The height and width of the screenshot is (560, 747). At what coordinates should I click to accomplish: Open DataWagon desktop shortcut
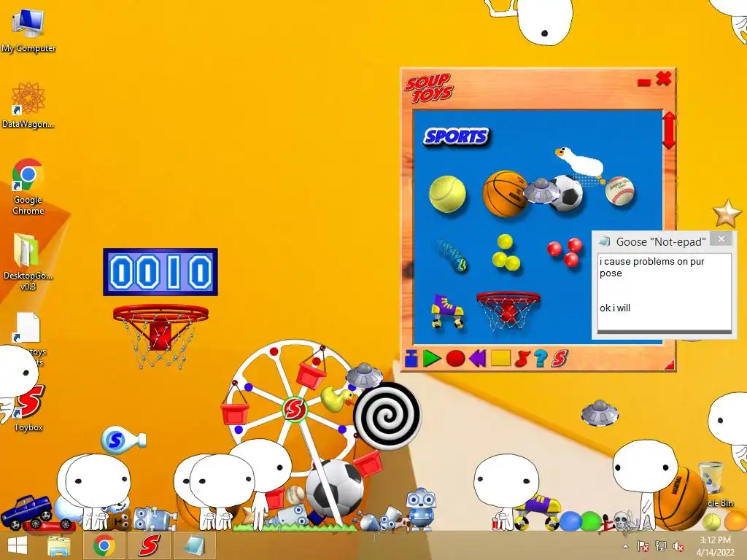(28, 106)
